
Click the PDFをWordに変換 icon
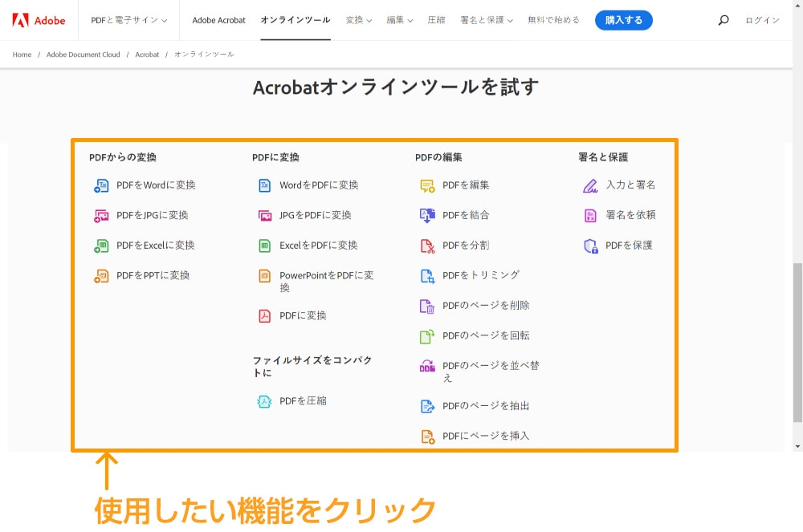101,185
